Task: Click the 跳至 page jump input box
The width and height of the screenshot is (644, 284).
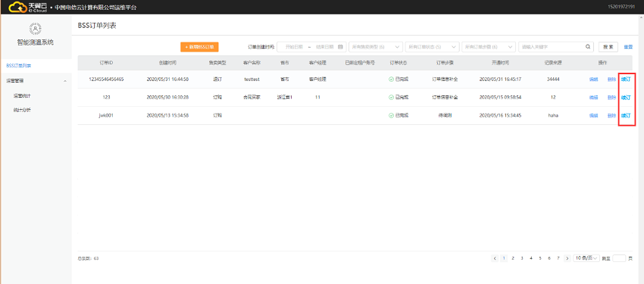Action: (619, 258)
